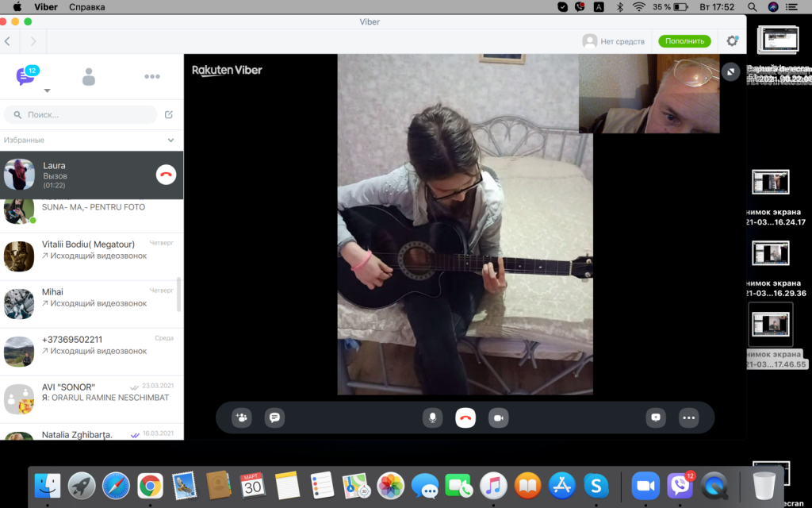Add participants to the call
The image size is (812, 508).
pos(241,418)
